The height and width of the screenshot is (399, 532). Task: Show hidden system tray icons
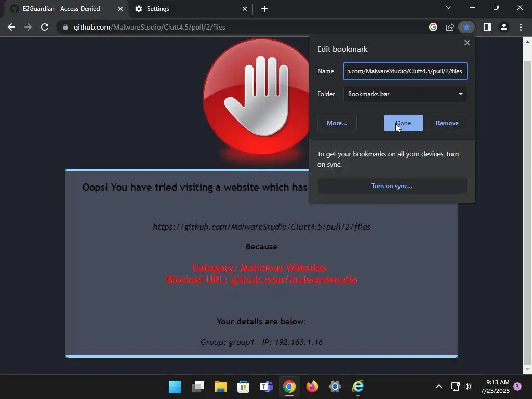pos(438,387)
